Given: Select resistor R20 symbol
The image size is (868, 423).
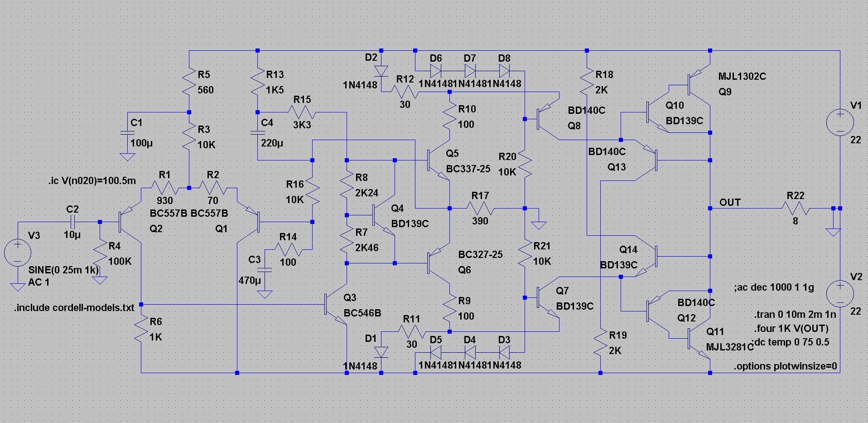Looking at the screenshot, I should point(525,164).
